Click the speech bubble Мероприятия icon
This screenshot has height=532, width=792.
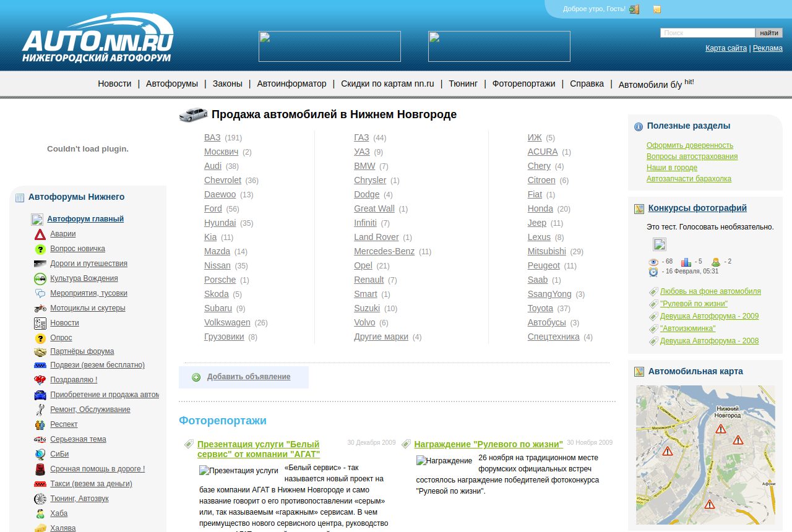[40, 293]
